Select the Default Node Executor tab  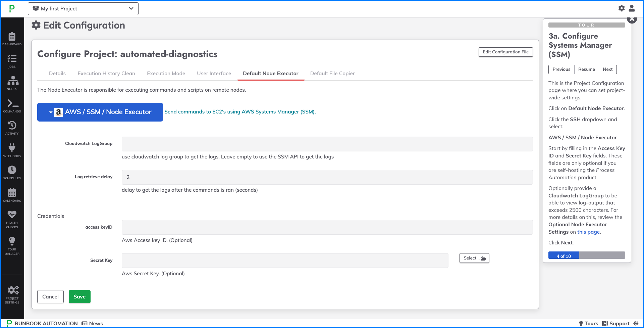[271, 74]
